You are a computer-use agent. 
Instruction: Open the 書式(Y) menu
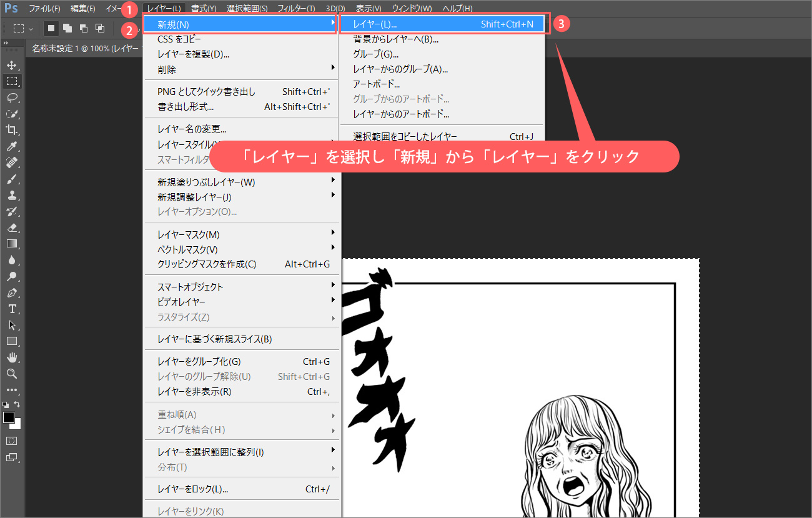point(204,8)
